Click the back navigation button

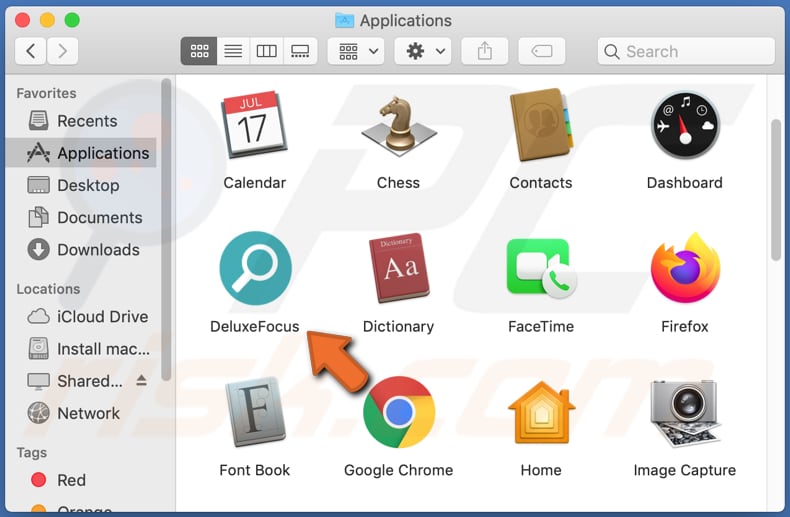[x=31, y=51]
